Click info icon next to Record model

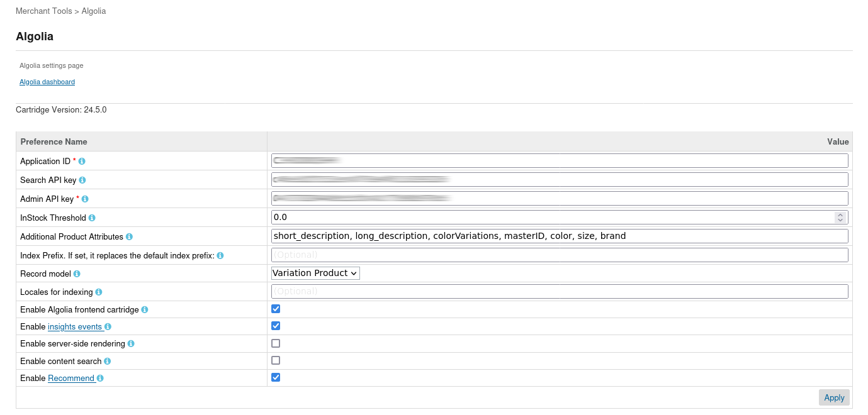pos(77,274)
